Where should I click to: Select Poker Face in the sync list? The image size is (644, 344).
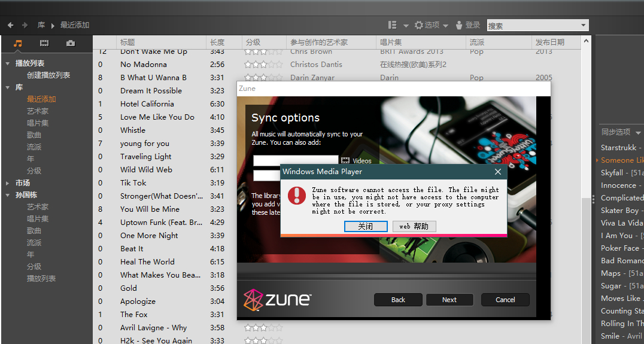[621, 248]
